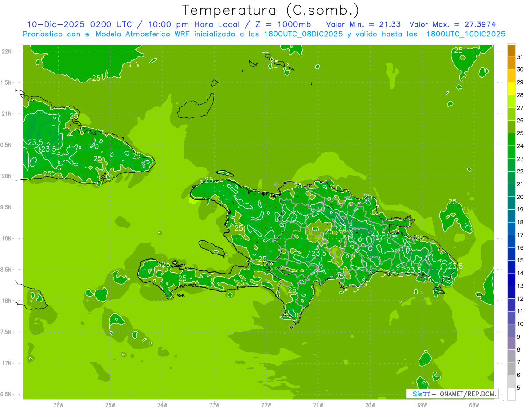The image size is (532, 411).
Task: Click the '76W' longitude axis label
Action: (58, 405)
